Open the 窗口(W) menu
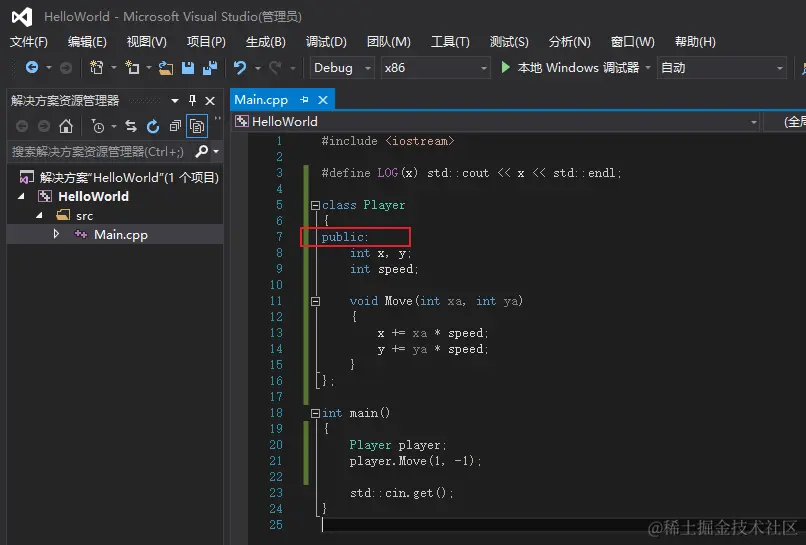Screen dimensions: 806x545 click(x=632, y=42)
